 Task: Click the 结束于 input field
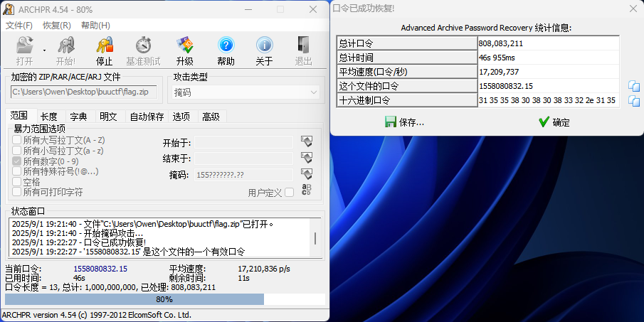pos(243,159)
